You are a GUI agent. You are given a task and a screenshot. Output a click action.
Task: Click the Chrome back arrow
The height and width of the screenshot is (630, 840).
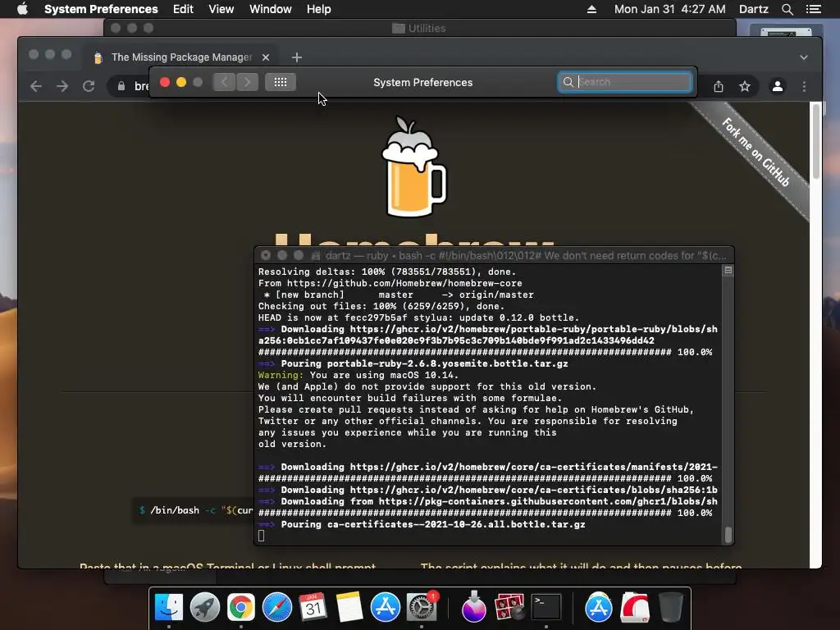tap(36, 86)
